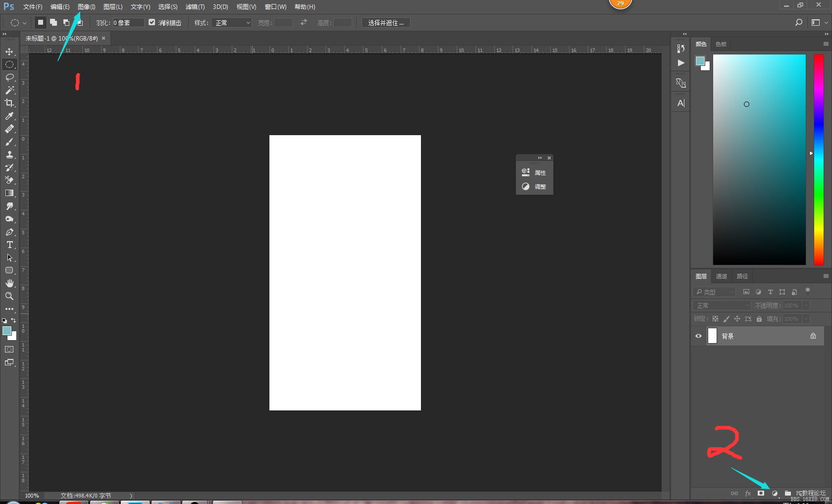Screen dimensions: 832x504
Task: Select the Gradient tool
Action: (9, 193)
